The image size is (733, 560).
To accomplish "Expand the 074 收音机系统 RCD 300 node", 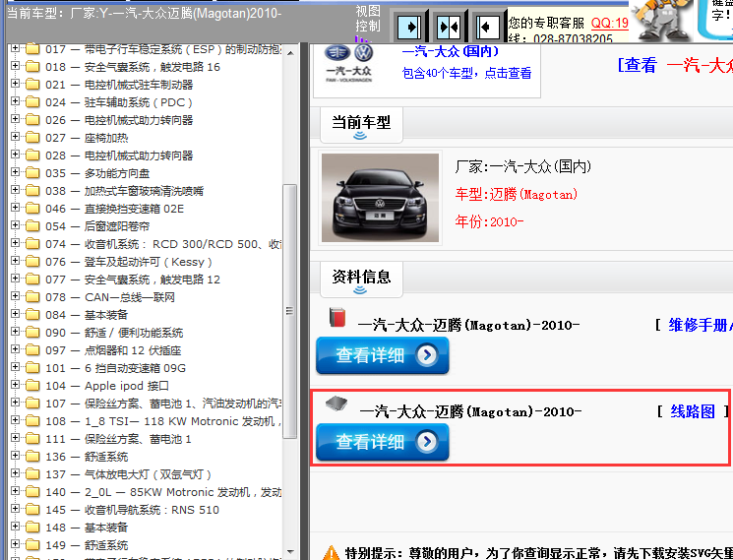I will pyautogui.click(x=15, y=243).
